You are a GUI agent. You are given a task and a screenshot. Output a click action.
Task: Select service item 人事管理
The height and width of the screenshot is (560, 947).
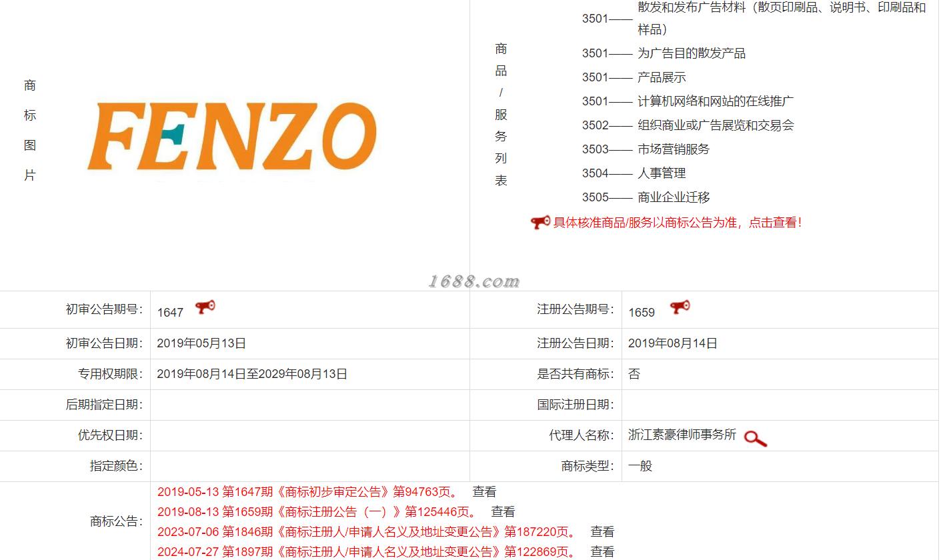pos(662,173)
